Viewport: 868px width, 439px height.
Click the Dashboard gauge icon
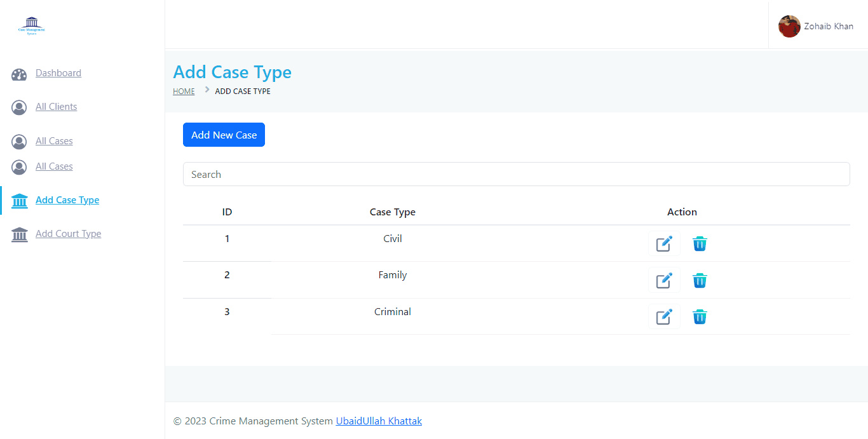click(x=19, y=74)
